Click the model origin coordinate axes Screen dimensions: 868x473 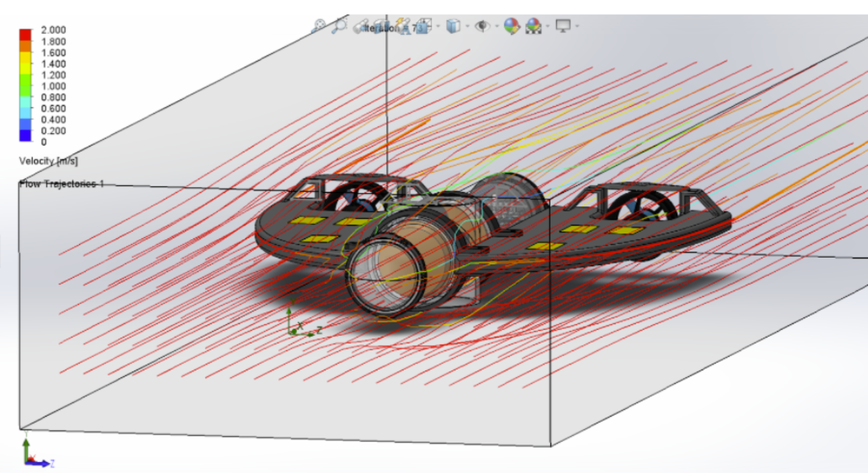point(302,320)
